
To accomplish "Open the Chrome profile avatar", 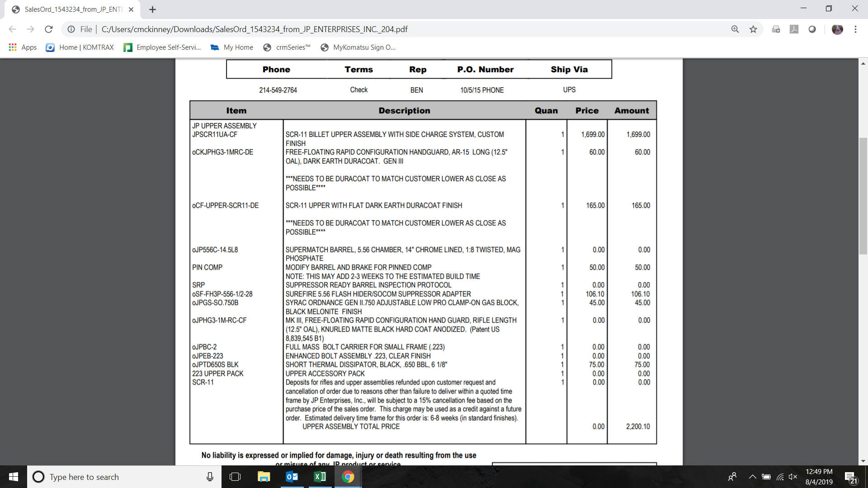I will point(837,29).
